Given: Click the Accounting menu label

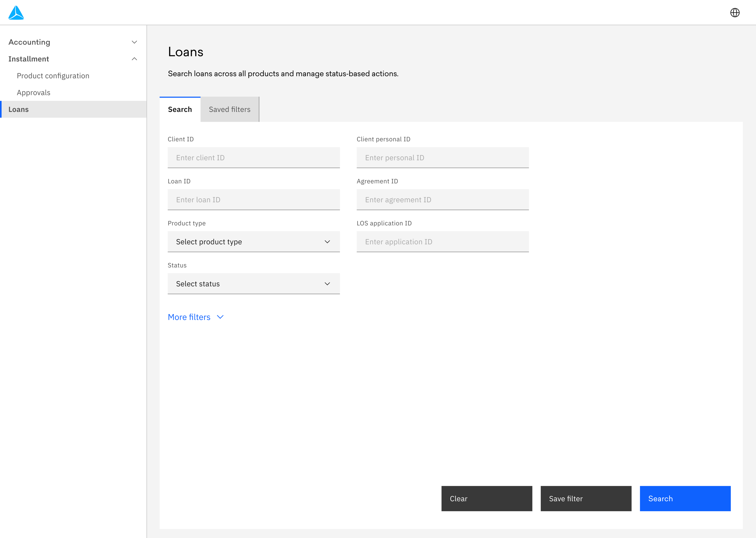Looking at the screenshot, I should click(29, 42).
